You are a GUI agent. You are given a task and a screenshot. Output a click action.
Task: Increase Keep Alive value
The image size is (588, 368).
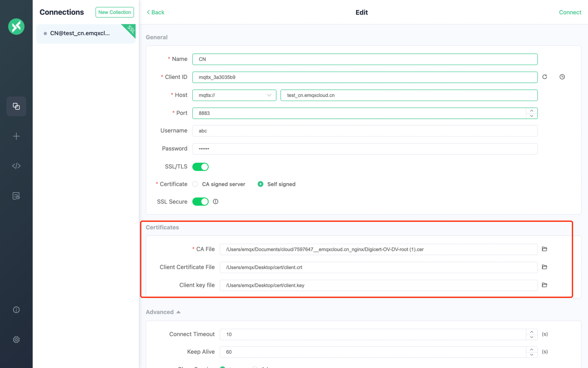point(532,349)
